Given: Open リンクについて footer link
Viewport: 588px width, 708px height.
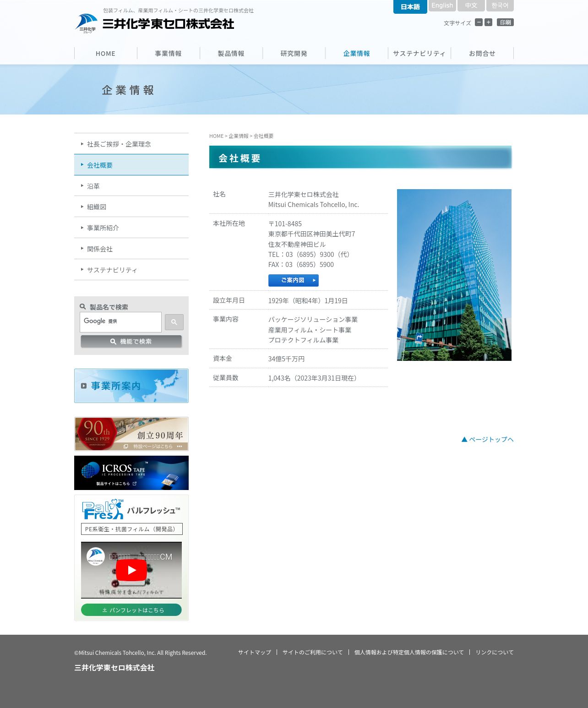Looking at the screenshot, I should point(495,652).
